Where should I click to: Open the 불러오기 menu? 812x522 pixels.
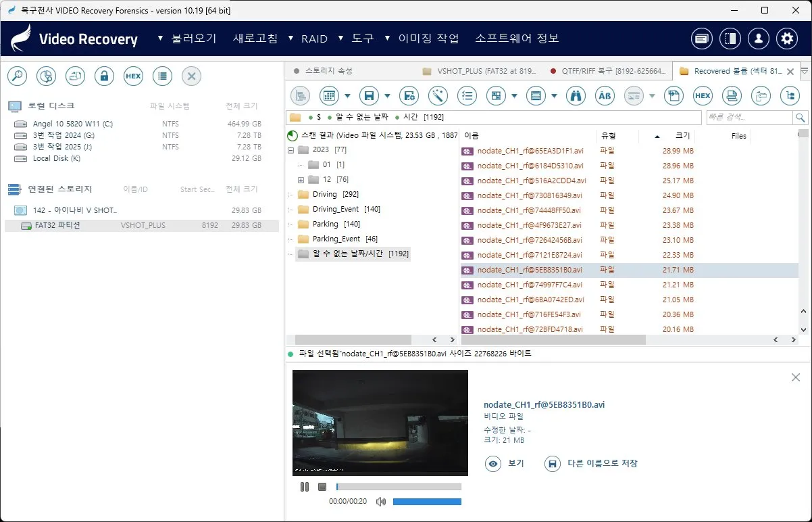click(194, 39)
